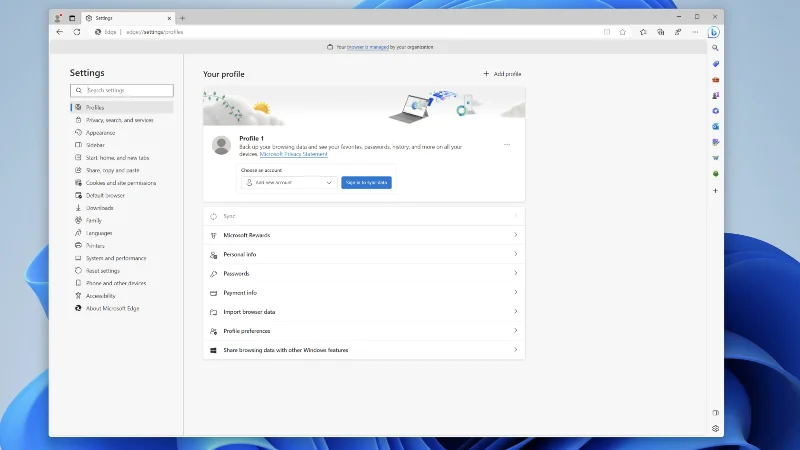Open Profile 1 more options ellipsis

[507, 144]
